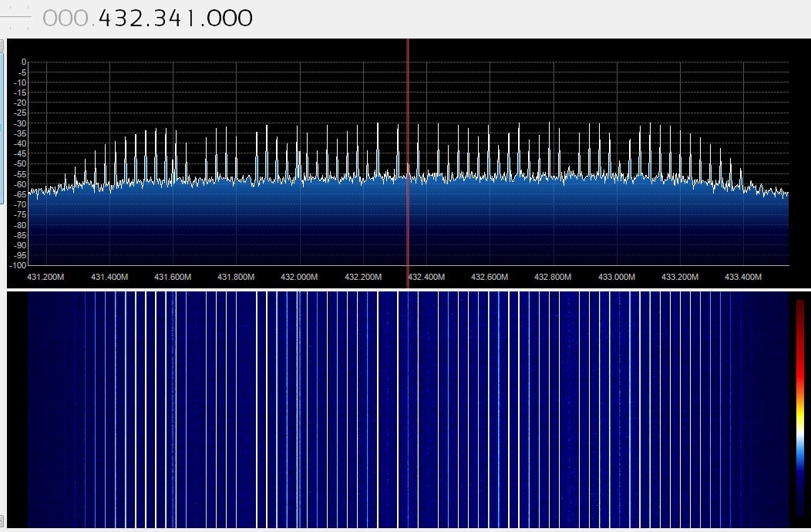Tune to the 432.000M label on frequency axis
The width and height of the screenshot is (811, 532).
pyautogui.click(x=299, y=277)
